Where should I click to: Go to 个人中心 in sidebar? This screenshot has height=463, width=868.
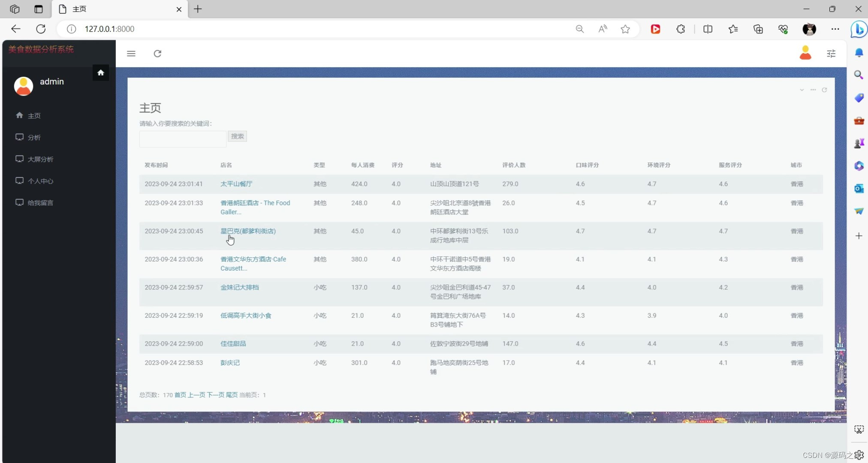(x=40, y=181)
